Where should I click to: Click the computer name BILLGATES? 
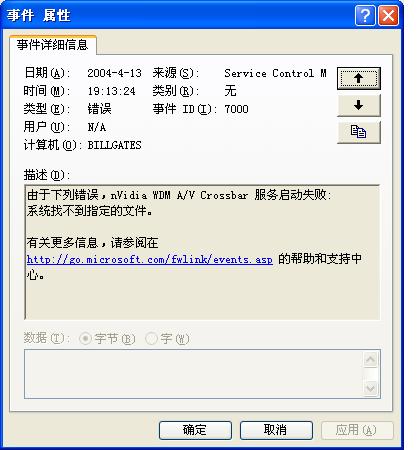[x=114, y=145]
